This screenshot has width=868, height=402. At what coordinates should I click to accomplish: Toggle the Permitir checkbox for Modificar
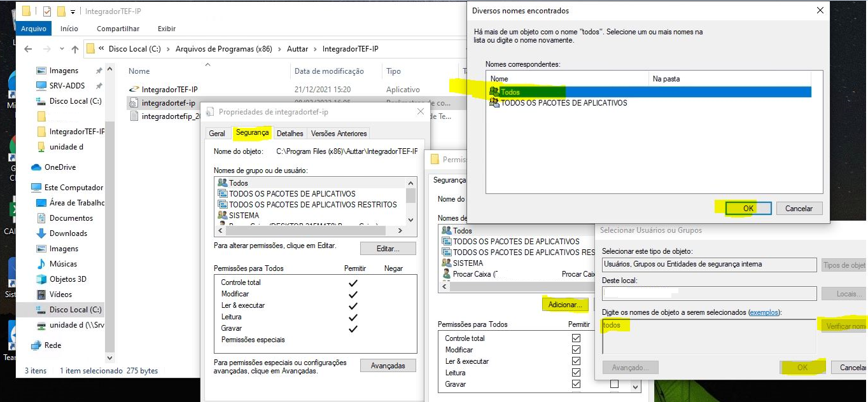(576, 350)
